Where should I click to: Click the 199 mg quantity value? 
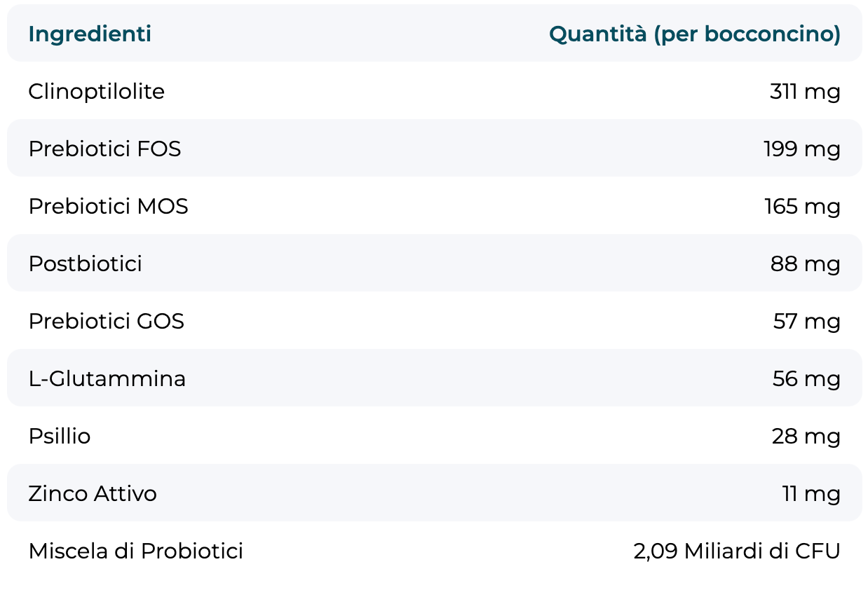pyautogui.click(x=802, y=149)
